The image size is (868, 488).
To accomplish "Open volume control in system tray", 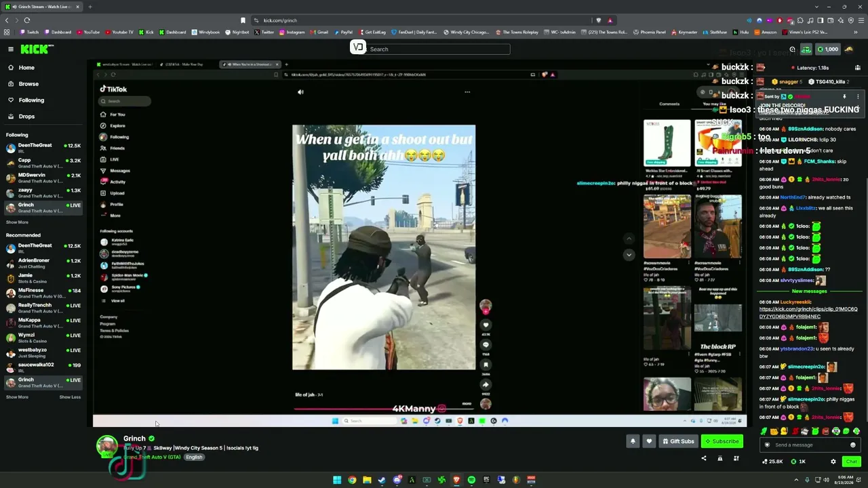I will coord(825,480).
